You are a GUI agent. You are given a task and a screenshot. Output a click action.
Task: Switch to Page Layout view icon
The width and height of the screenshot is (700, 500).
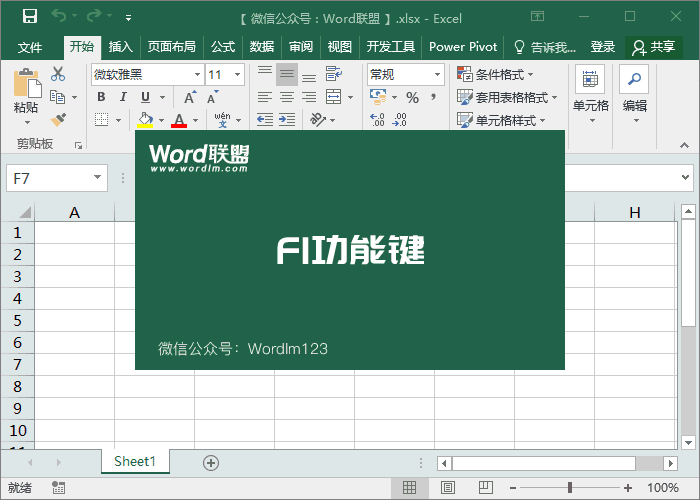click(448, 488)
